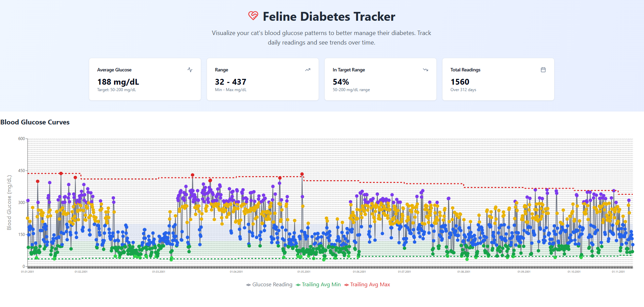Screen dimensions: 644x307
Task: Click the heart logo beside the title
Action: click(x=253, y=16)
